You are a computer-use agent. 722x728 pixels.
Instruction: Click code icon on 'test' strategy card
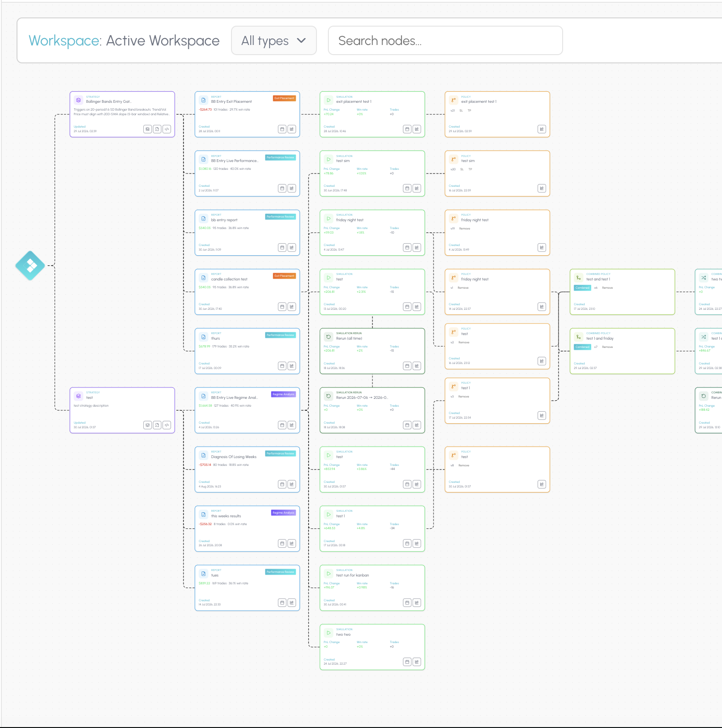(167, 425)
